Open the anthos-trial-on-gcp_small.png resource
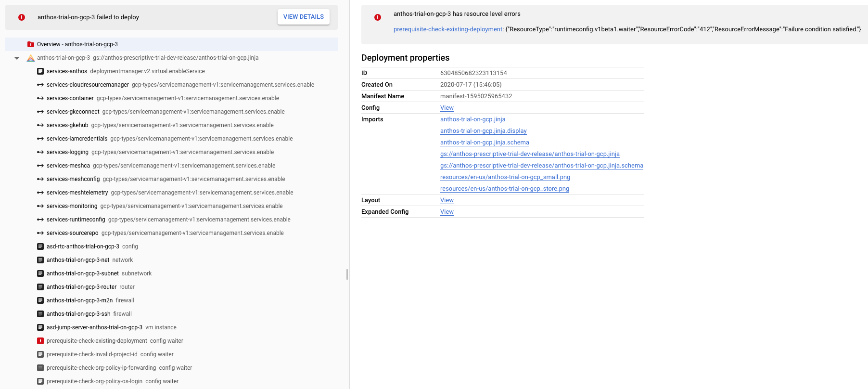868x389 pixels. 505,177
